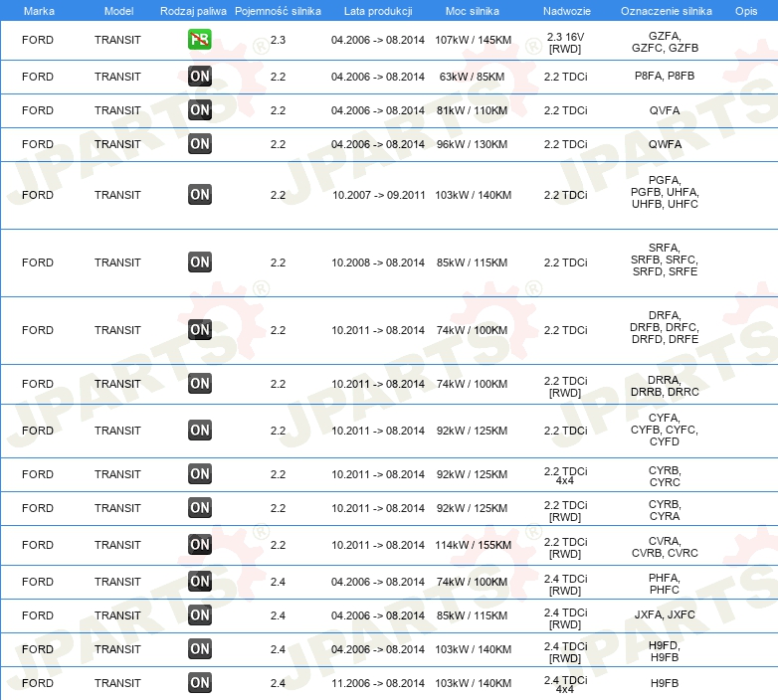Click the ON diesel icon in the SRFA engine row
This screenshot has width=778, height=700.
pyautogui.click(x=200, y=262)
